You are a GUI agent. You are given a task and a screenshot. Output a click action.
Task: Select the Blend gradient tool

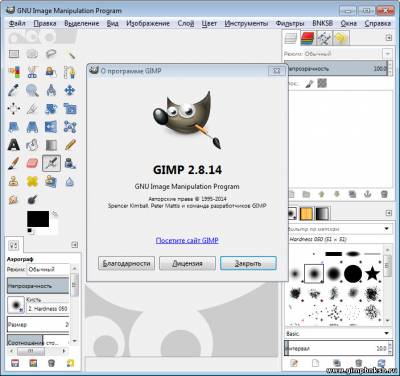pos(51,145)
